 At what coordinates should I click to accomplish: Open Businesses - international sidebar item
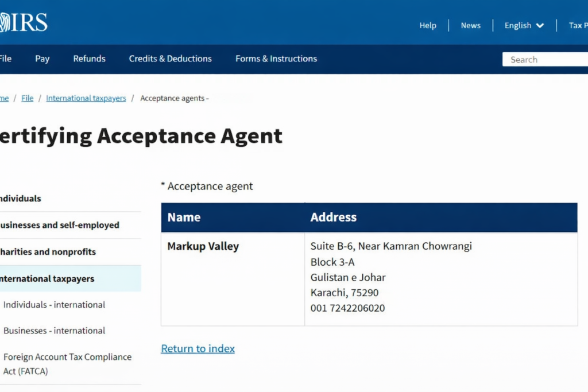click(54, 331)
